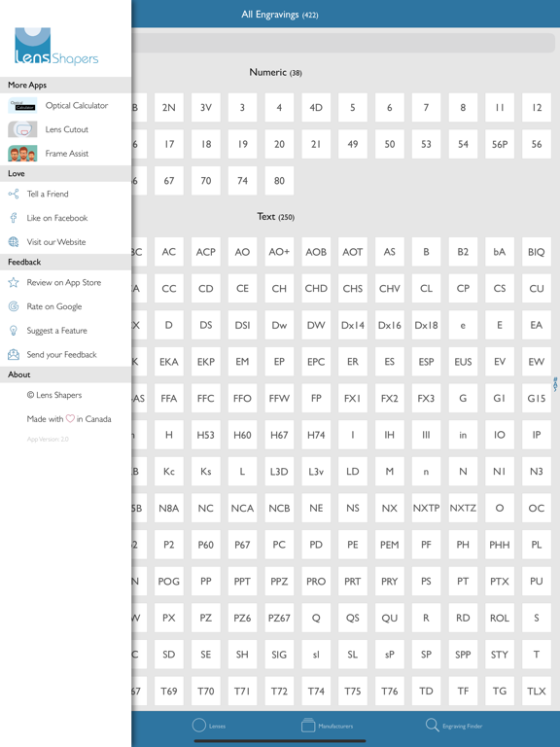Screen dimensions: 560x747
Task: Select the PHH engraving tile
Action: click(500, 545)
